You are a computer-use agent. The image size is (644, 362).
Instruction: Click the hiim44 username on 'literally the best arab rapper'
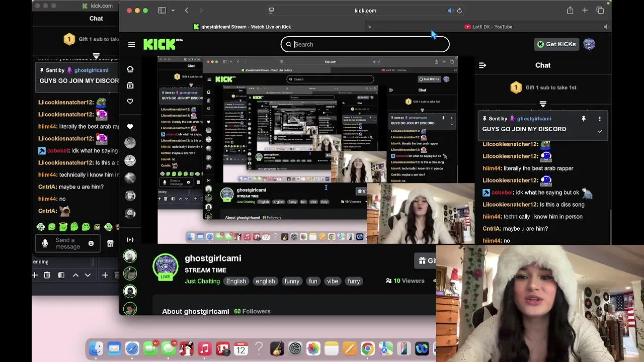492,168
